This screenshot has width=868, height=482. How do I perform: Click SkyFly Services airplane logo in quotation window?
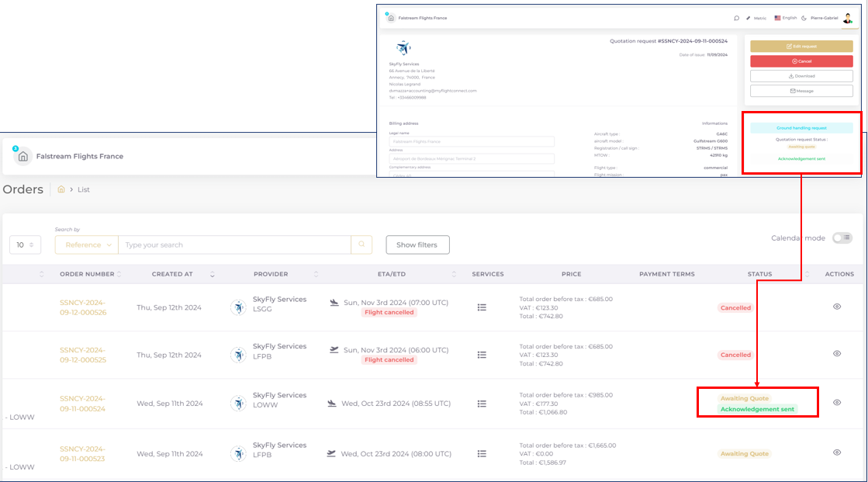tap(403, 47)
